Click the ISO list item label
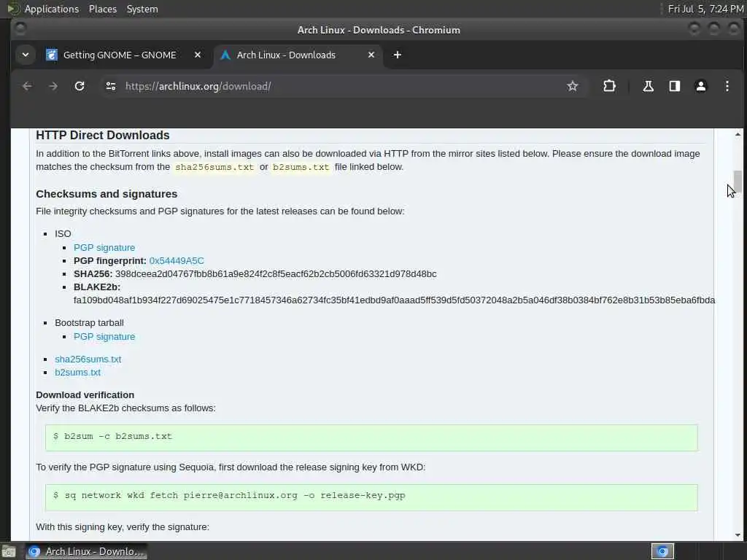The height and width of the screenshot is (560, 747). click(63, 234)
